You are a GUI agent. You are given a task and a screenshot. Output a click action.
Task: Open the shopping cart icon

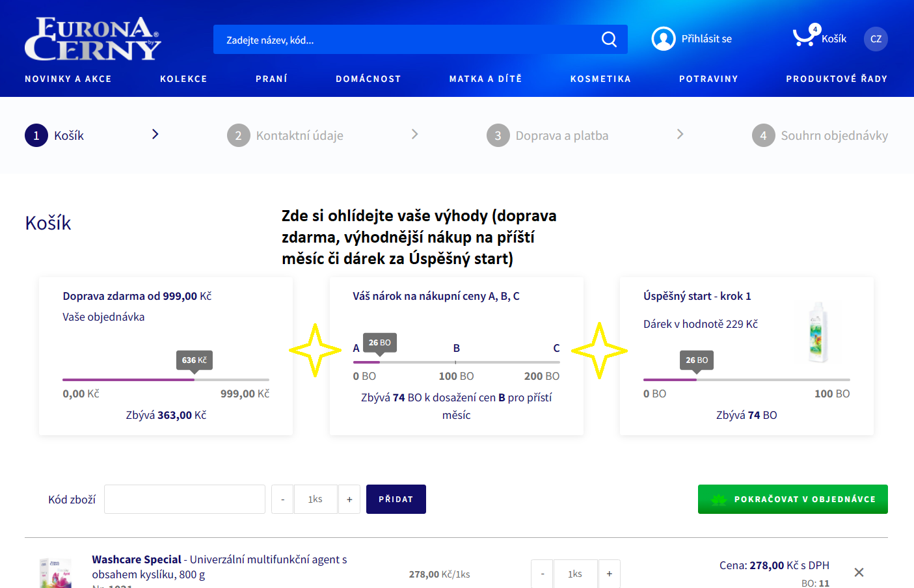click(x=804, y=38)
